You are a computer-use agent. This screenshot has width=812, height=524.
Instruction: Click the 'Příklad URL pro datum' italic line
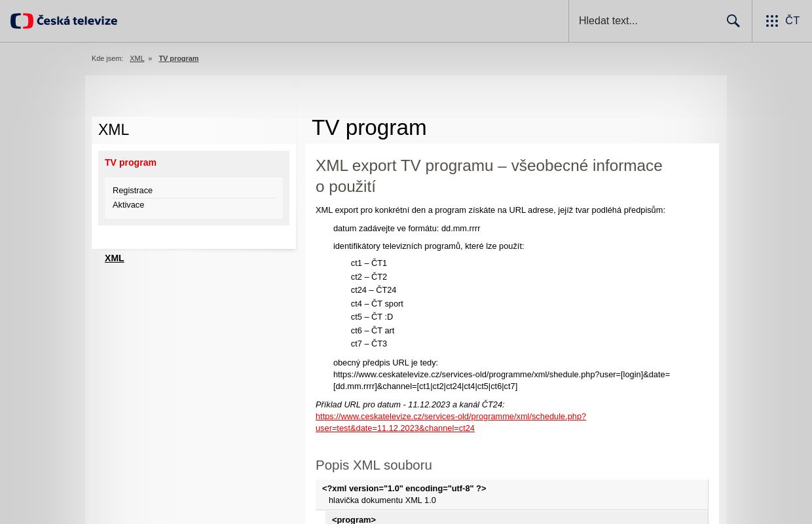tap(410, 405)
